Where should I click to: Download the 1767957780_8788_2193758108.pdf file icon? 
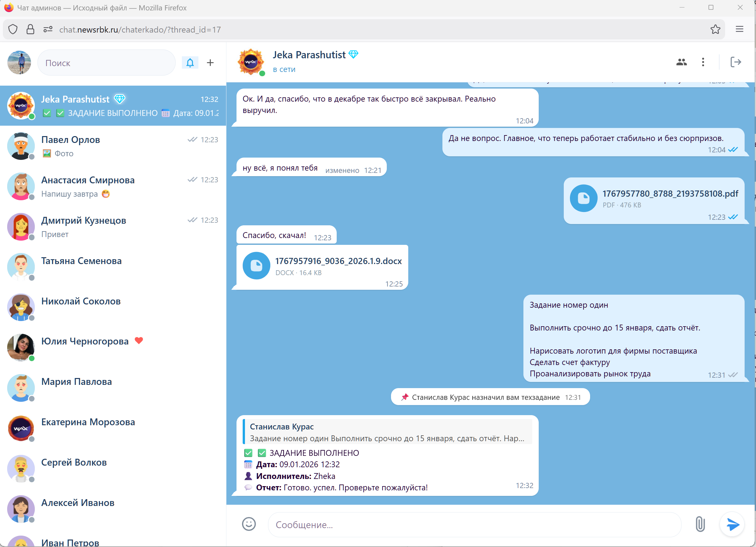583,198
